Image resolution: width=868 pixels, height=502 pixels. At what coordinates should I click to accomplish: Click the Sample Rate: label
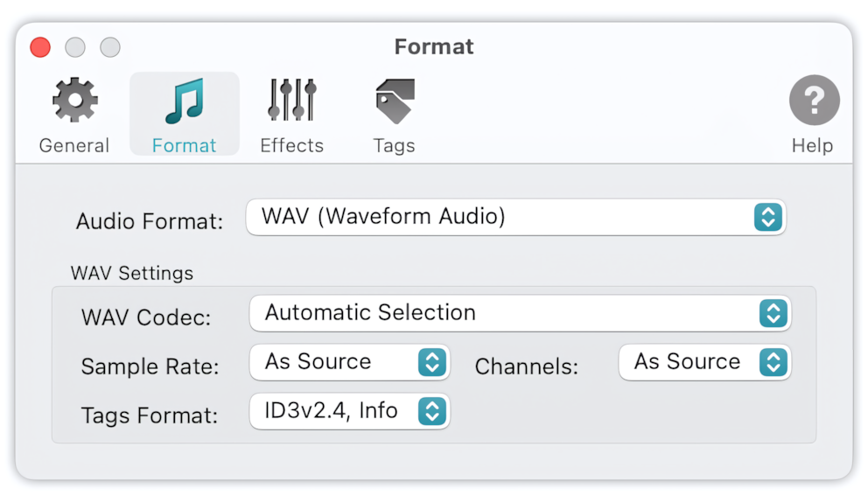click(150, 366)
